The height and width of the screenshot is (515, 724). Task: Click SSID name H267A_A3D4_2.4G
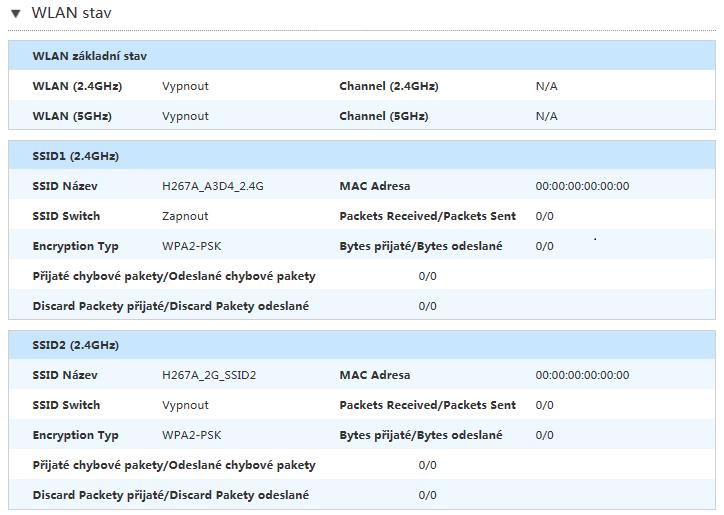[213, 186]
